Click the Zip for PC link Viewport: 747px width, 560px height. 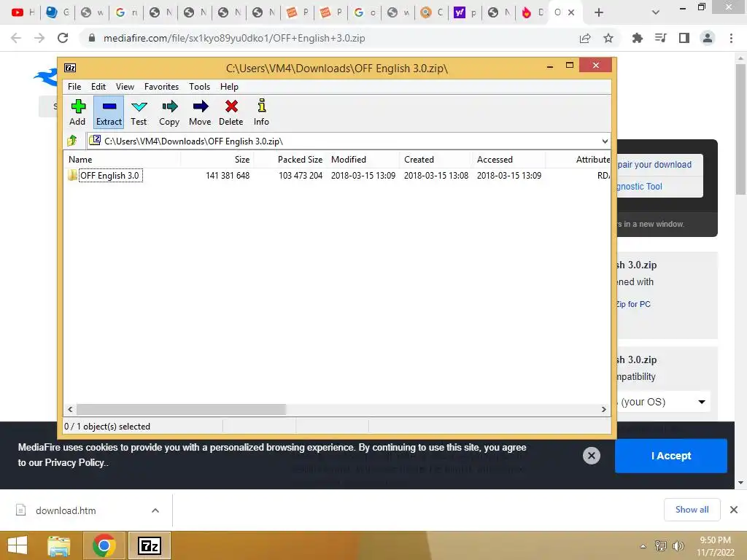point(633,304)
